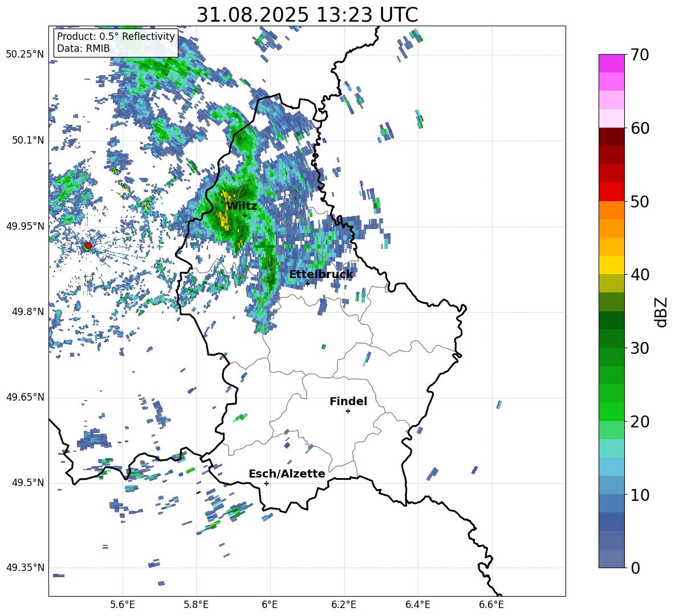Click the 6°E longitude label
Screen dimensions: 675x616
point(270,605)
